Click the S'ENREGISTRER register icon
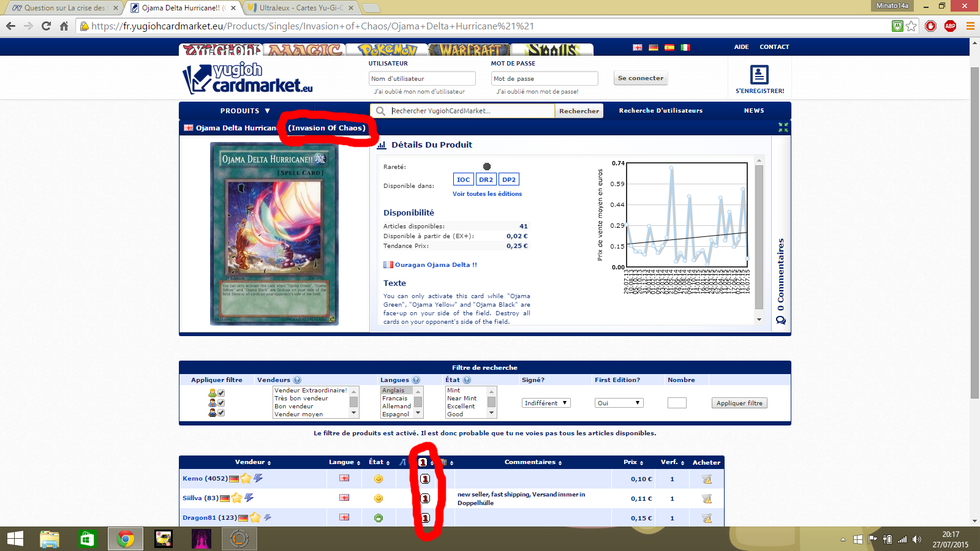Image resolution: width=980 pixels, height=551 pixels. tap(759, 75)
